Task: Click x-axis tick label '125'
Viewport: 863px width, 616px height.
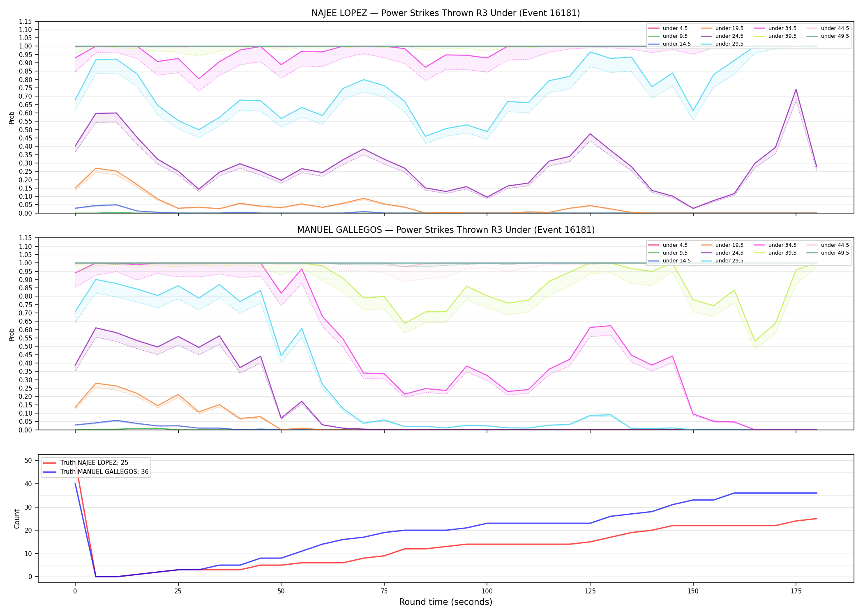Action: pos(590,591)
